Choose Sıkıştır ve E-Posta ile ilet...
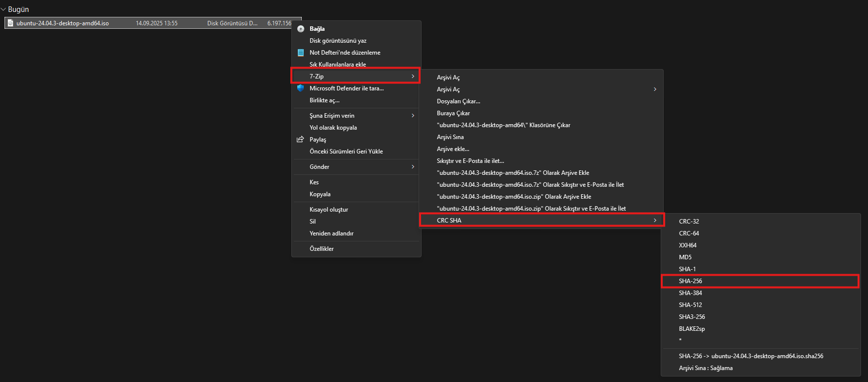The height and width of the screenshot is (382, 868). (541, 161)
